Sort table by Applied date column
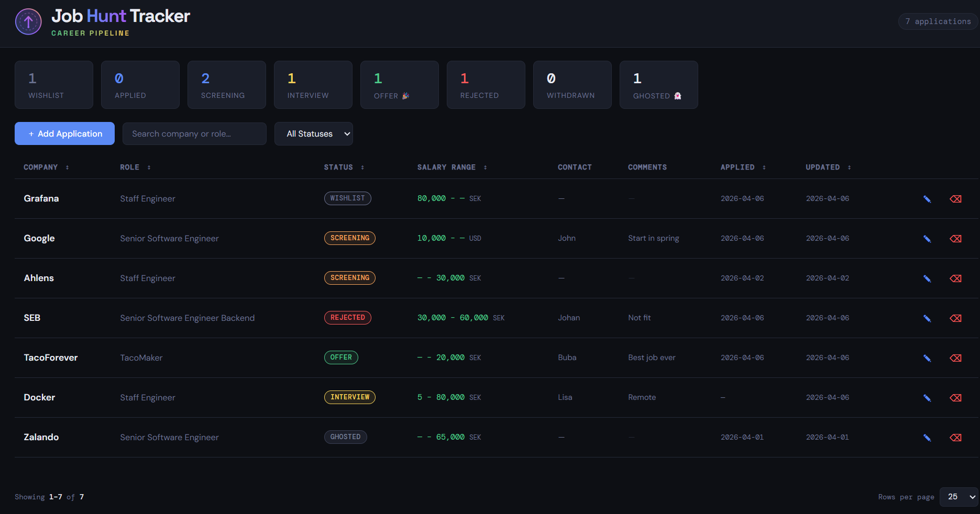Viewport: 980px width, 514px height. pyautogui.click(x=743, y=167)
